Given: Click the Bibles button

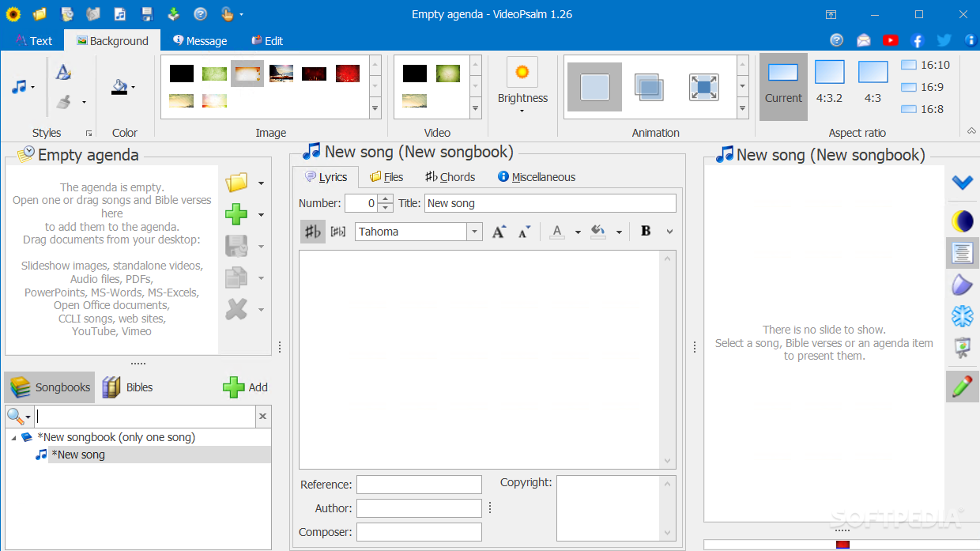Looking at the screenshot, I should click(127, 387).
